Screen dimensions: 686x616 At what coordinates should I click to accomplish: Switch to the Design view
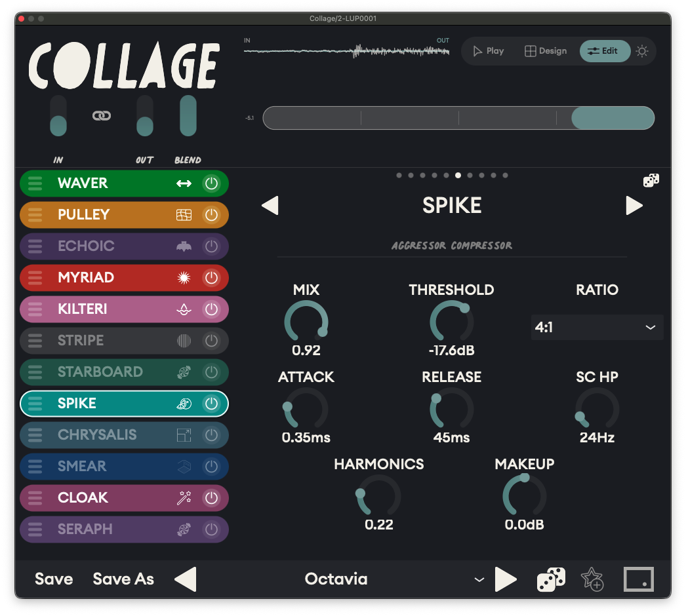(546, 51)
